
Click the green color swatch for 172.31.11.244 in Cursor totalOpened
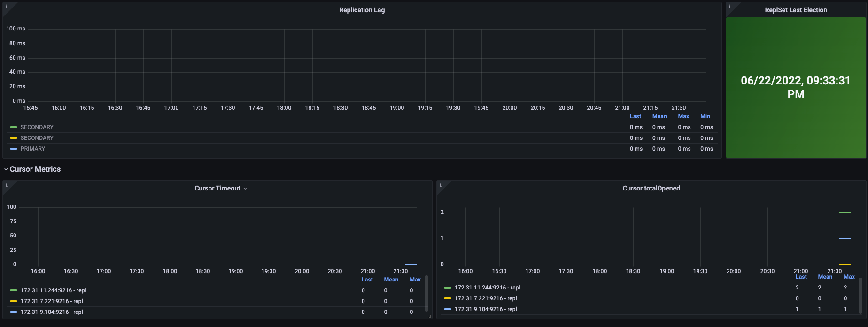(x=447, y=288)
